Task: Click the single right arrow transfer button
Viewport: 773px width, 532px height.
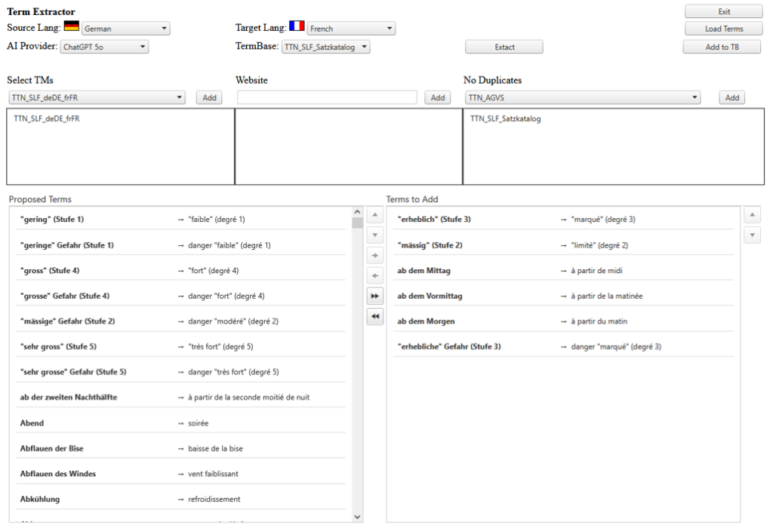Action: (374, 256)
